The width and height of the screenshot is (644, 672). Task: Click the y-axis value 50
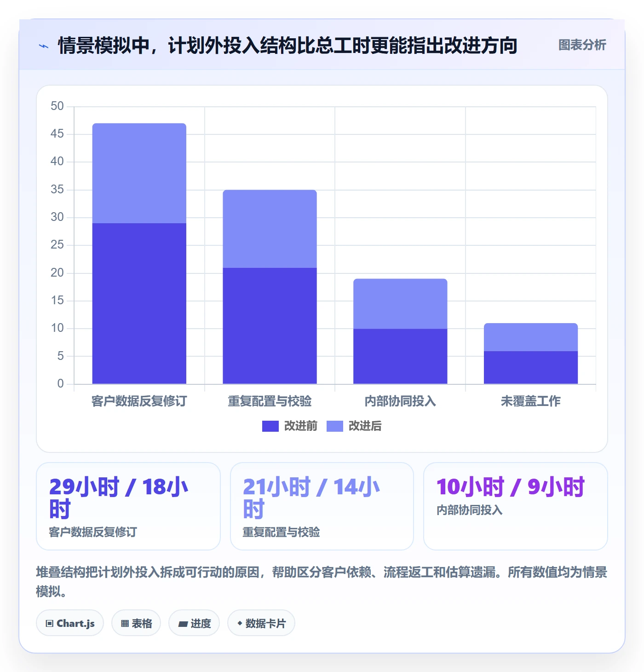click(57, 106)
